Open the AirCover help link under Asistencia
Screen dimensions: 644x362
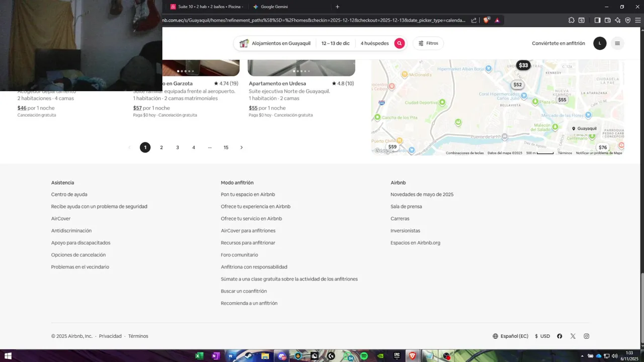pyautogui.click(x=61, y=219)
